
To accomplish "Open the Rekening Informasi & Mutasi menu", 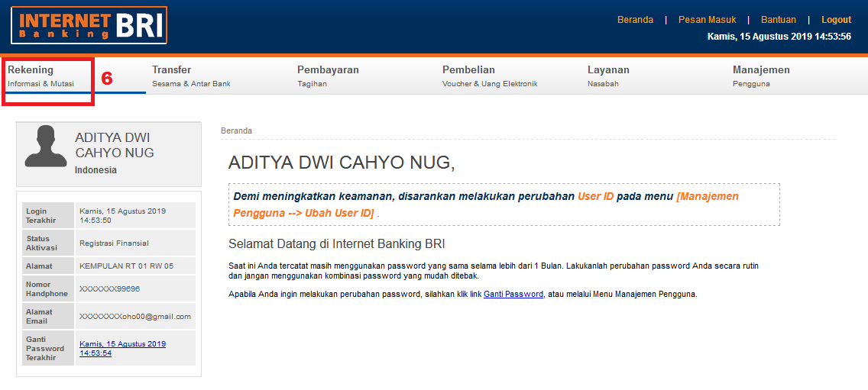I will point(41,76).
